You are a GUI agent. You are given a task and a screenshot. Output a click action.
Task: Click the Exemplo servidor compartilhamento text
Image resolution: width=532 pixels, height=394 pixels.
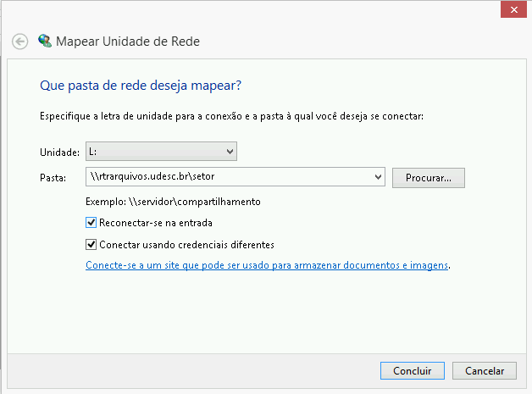coord(173,202)
